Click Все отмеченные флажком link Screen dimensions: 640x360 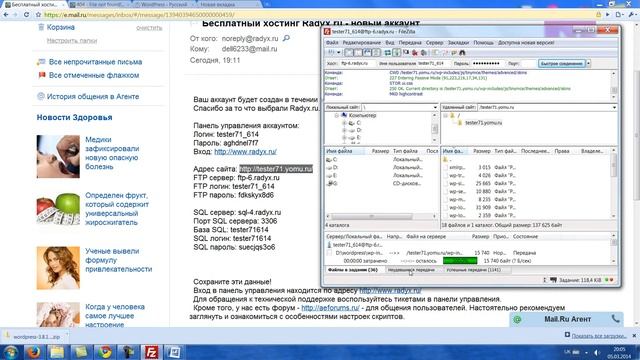[94, 75]
